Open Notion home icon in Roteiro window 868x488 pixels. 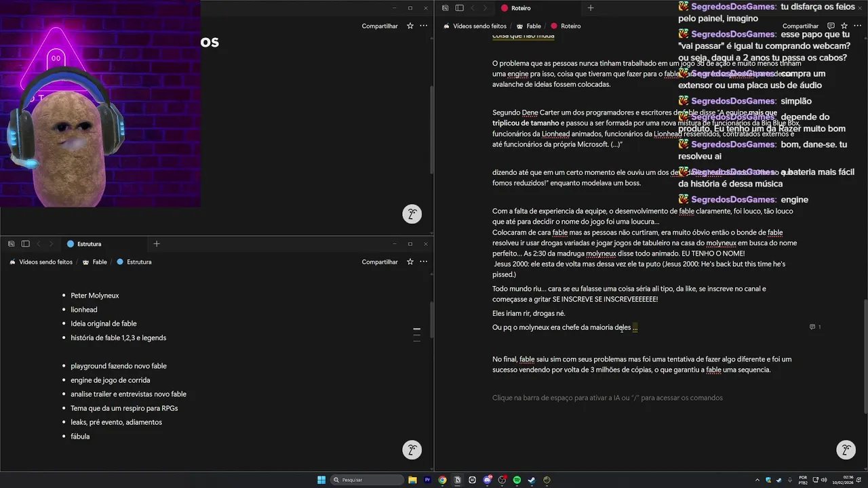[x=446, y=8]
